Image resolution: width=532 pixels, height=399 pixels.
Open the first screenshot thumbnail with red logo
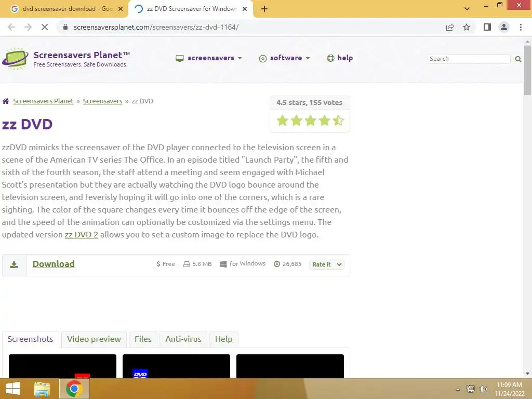(62, 366)
